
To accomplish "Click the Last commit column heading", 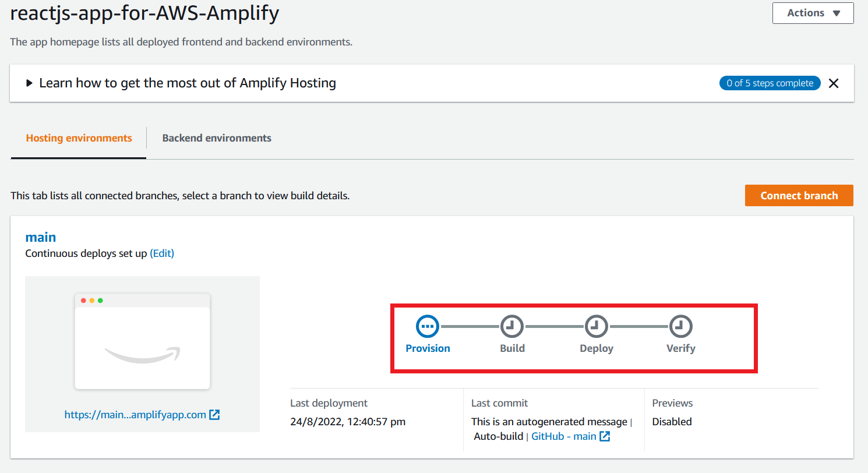I will pyautogui.click(x=499, y=403).
